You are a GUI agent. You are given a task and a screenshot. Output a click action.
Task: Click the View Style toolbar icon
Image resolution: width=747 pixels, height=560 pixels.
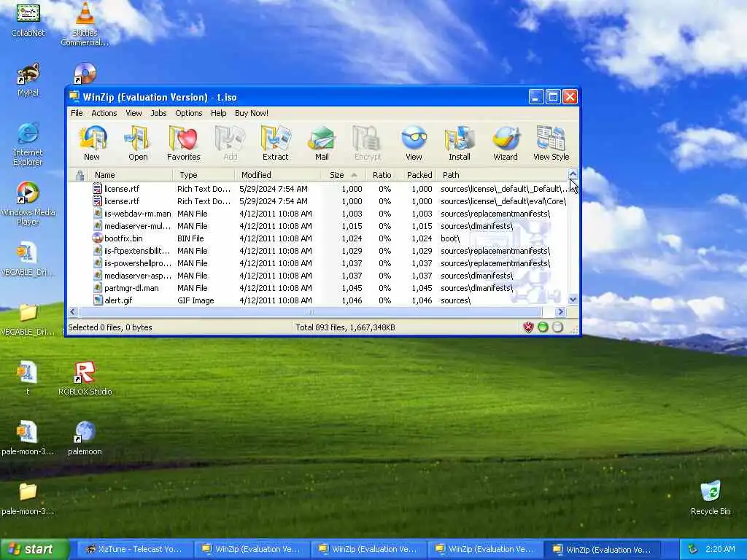coord(551,143)
